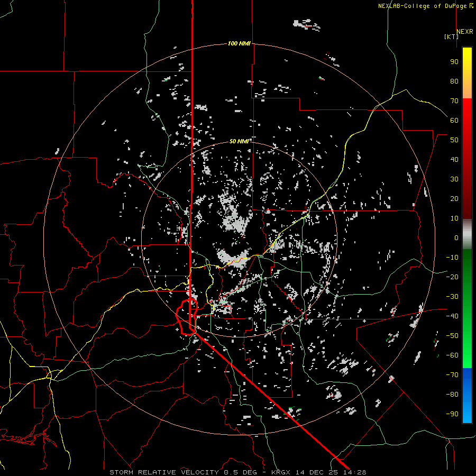Viewport: 476px width, 476px height.
Task: Click the 70 value on the velocity scale
Action: pyautogui.click(x=454, y=101)
